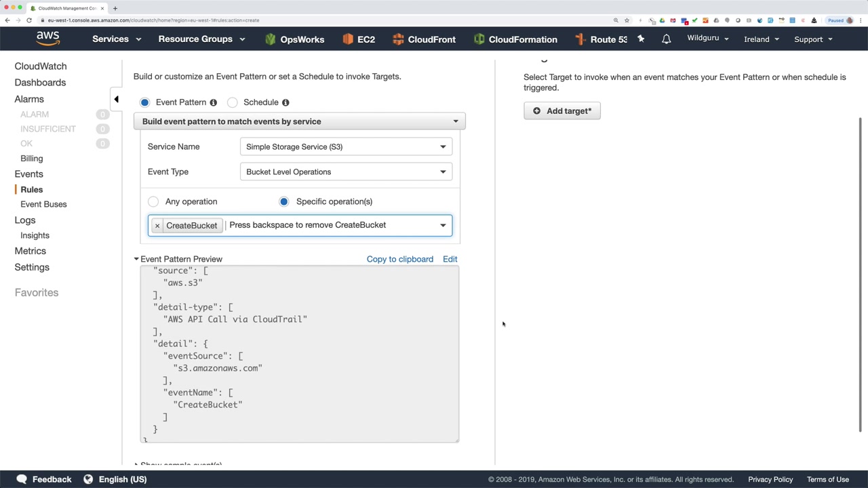Open the Services menu
Image resolution: width=868 pixels, height=488 pixels.
(116, 39)
